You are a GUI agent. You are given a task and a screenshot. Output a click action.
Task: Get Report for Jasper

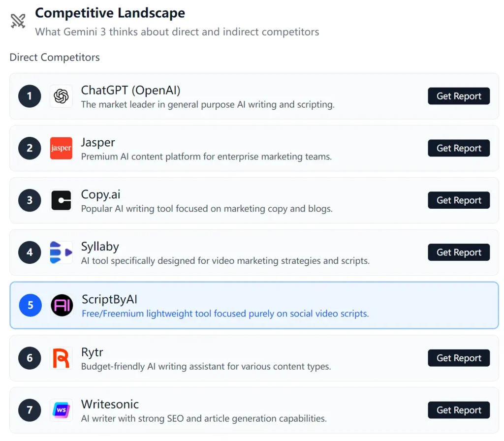click(x=458, y=148)
